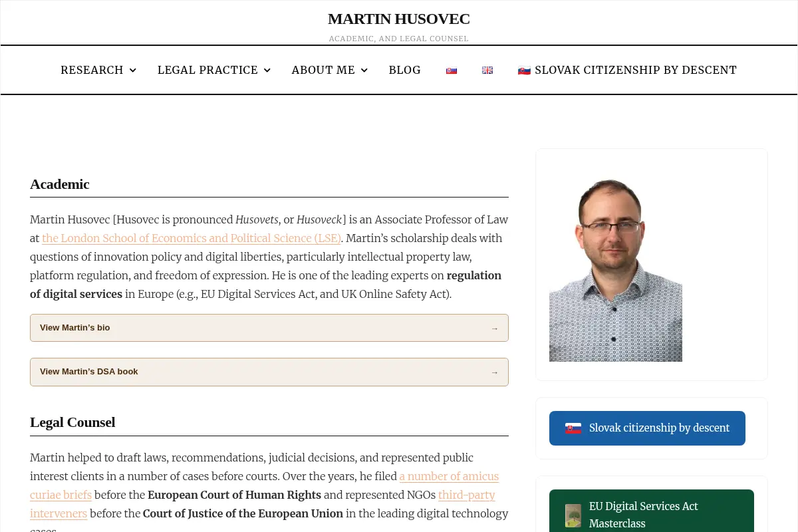
Task: Click the Academic section heading
Action: (x=60, y=184)
